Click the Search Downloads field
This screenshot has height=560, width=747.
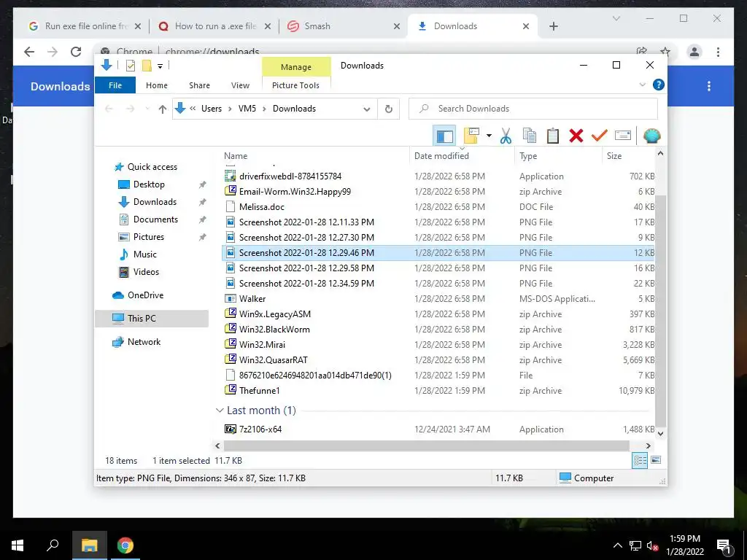tap(533, 109)
